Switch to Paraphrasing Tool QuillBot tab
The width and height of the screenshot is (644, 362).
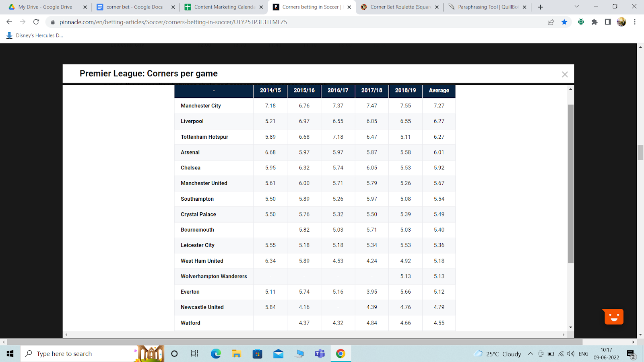488,7
